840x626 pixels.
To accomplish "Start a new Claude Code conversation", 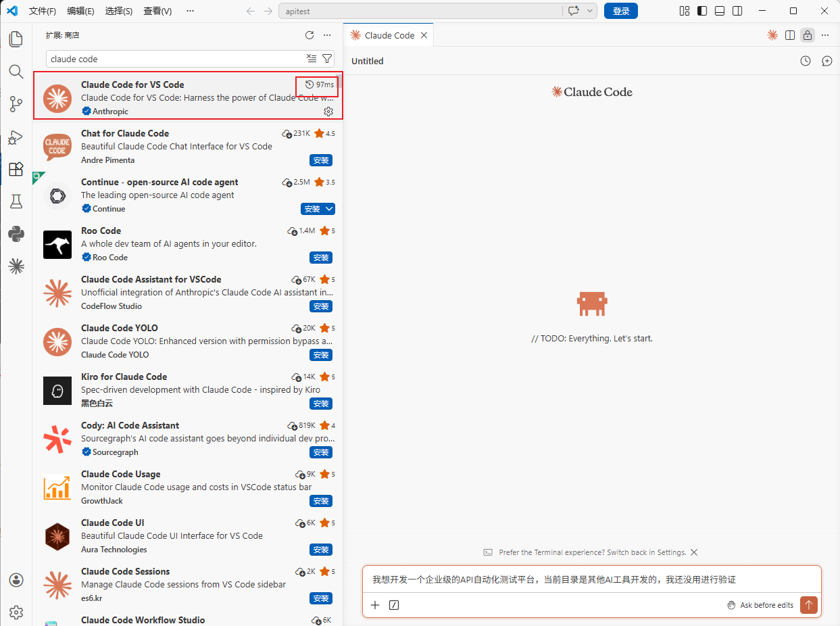I will pyautogui.click(x=827, y=61).
